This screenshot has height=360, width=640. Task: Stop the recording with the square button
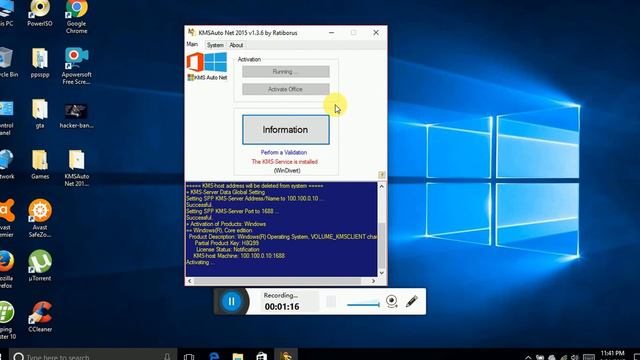331,302
